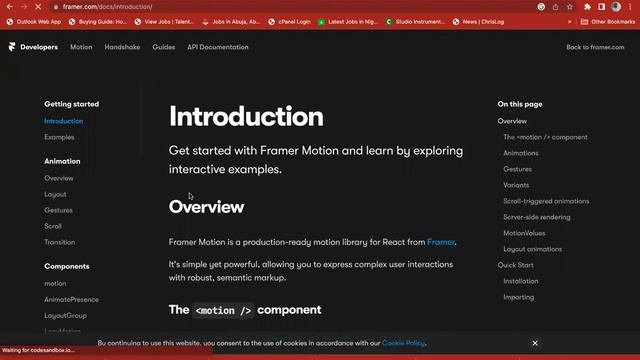The image size is (640, 360).
Task: Jump to Animations section
Action: coord(521,153)
